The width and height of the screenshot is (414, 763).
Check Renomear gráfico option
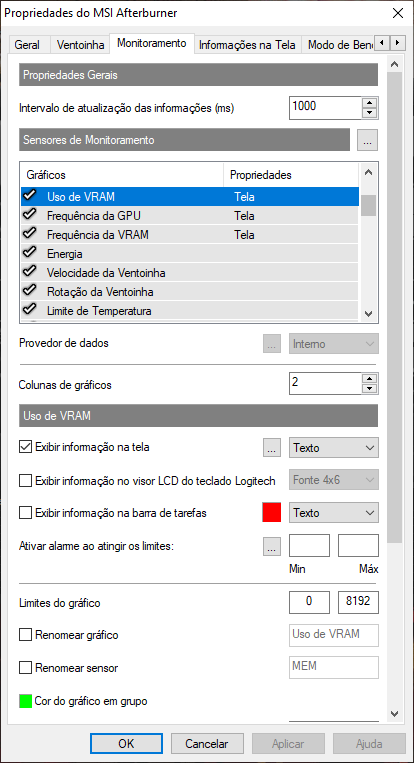[25, 635]
